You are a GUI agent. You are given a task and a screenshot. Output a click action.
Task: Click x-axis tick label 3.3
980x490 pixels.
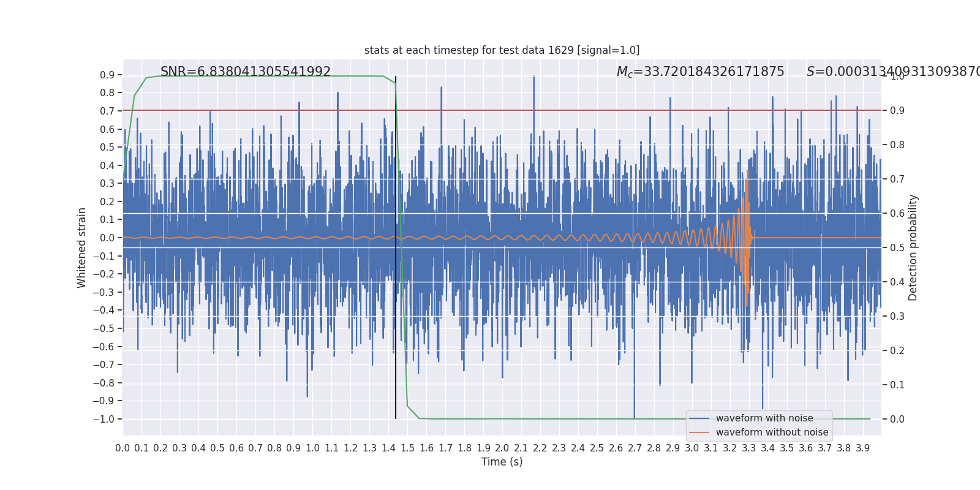(x=749, y=448)
